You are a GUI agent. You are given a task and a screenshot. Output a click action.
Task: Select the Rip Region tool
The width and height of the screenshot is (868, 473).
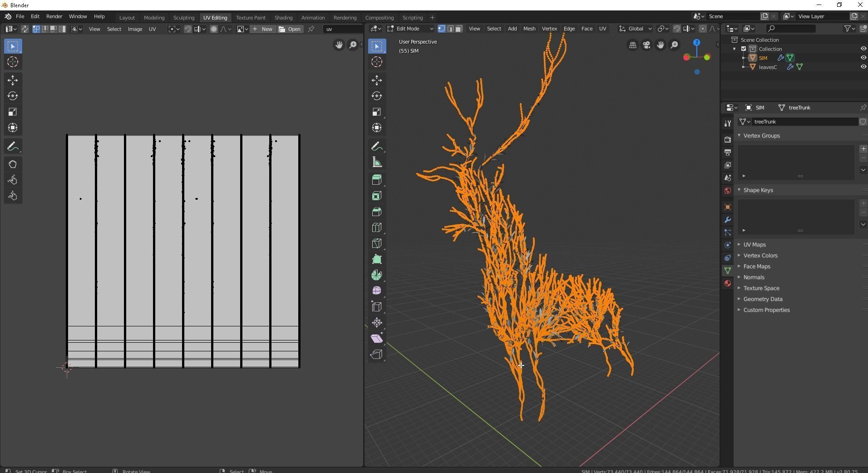pos(377,355)
